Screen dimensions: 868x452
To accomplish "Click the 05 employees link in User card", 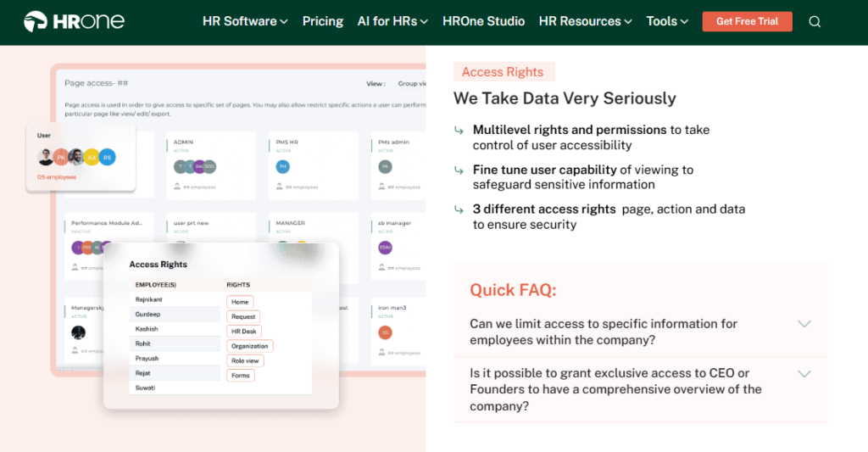I will (57, 177).
